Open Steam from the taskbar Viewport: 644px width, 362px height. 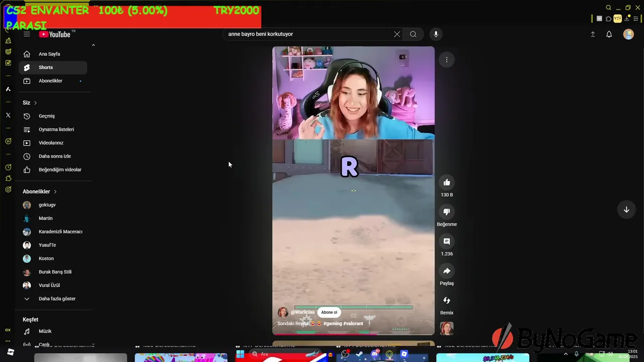coord(360,354)
